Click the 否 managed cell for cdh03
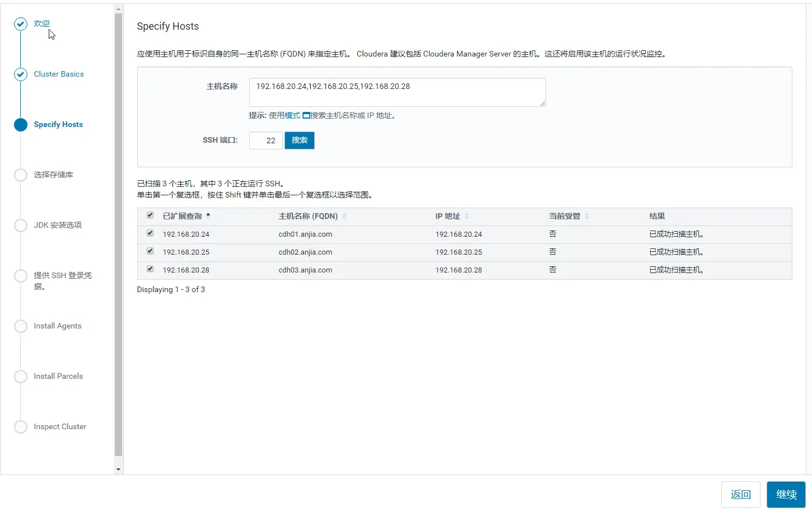The width and height of the screenshot is (812, 512). (x=553, y=270)
